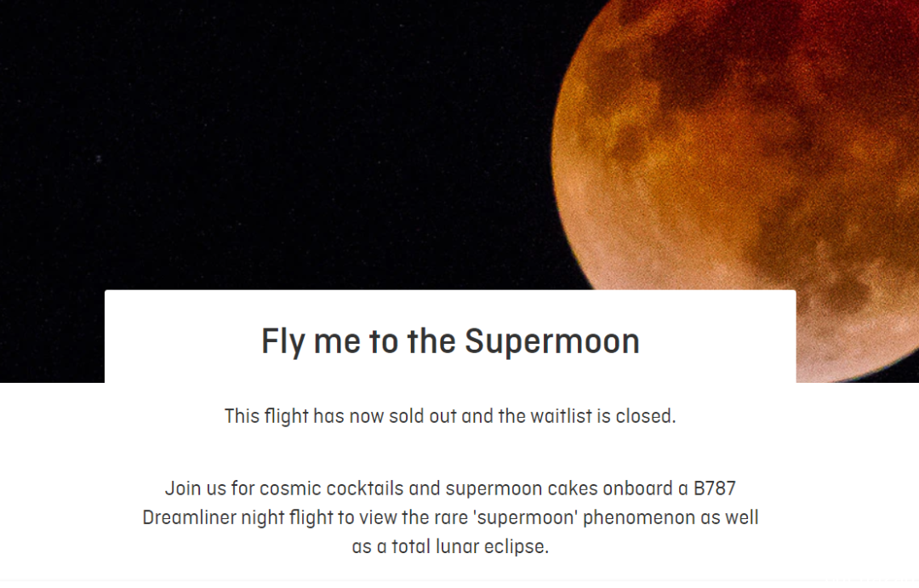Image resolution: width=919 pixels, height=588 pixels.
Task: Click the 'Fly me to the Supermoon' heading
Action: coord(450,341)
